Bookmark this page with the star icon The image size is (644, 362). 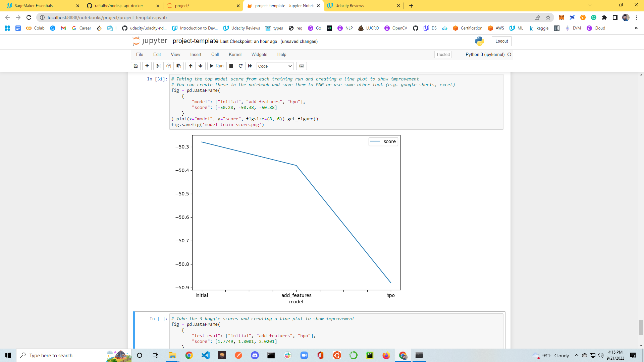548,17
